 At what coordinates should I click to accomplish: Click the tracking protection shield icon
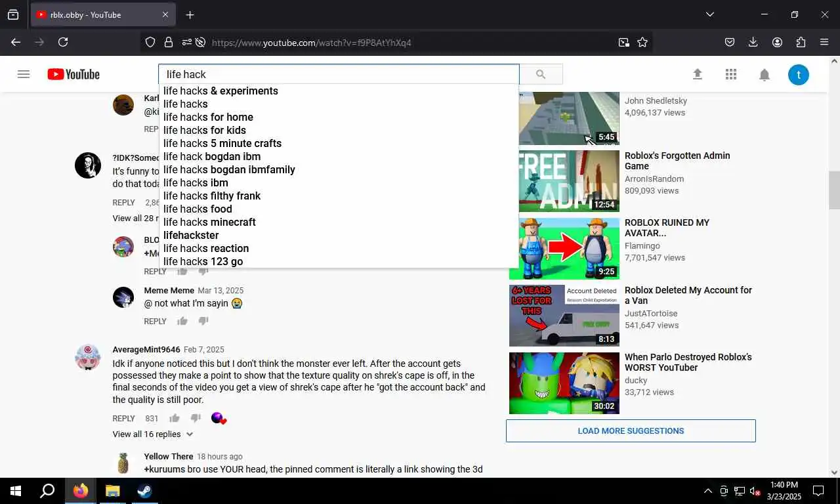[x=150, y=42]
